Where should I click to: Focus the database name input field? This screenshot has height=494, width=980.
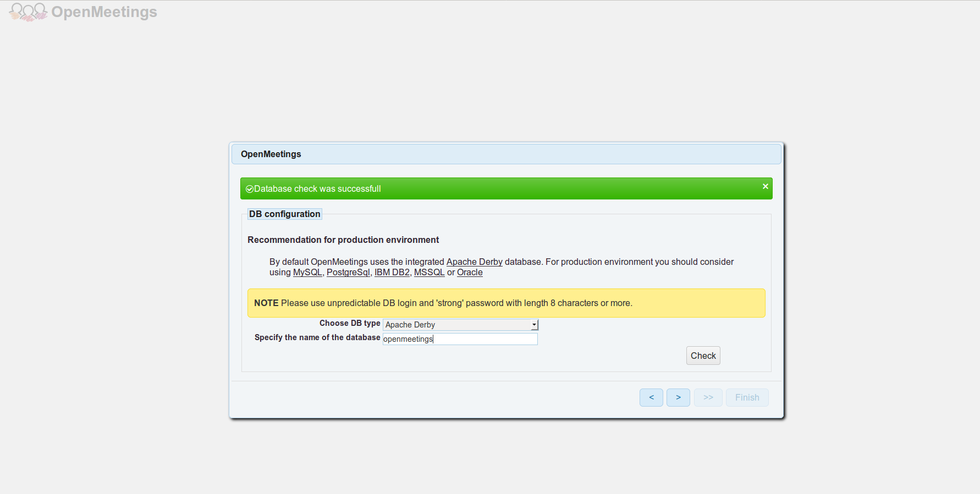coord(460,339)
